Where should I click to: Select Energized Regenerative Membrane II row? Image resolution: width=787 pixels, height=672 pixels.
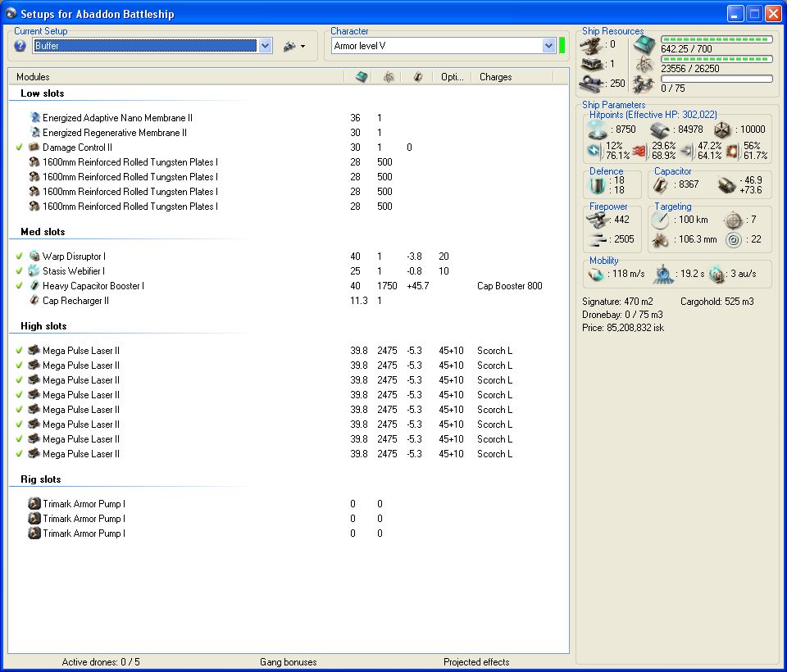pyautogui.click(x=289, y=133)
